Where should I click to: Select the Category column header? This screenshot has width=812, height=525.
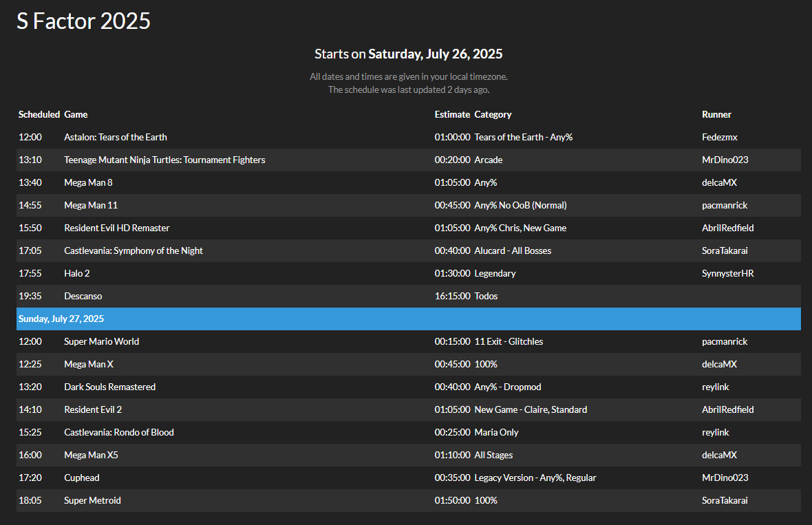tap(493, 114)
